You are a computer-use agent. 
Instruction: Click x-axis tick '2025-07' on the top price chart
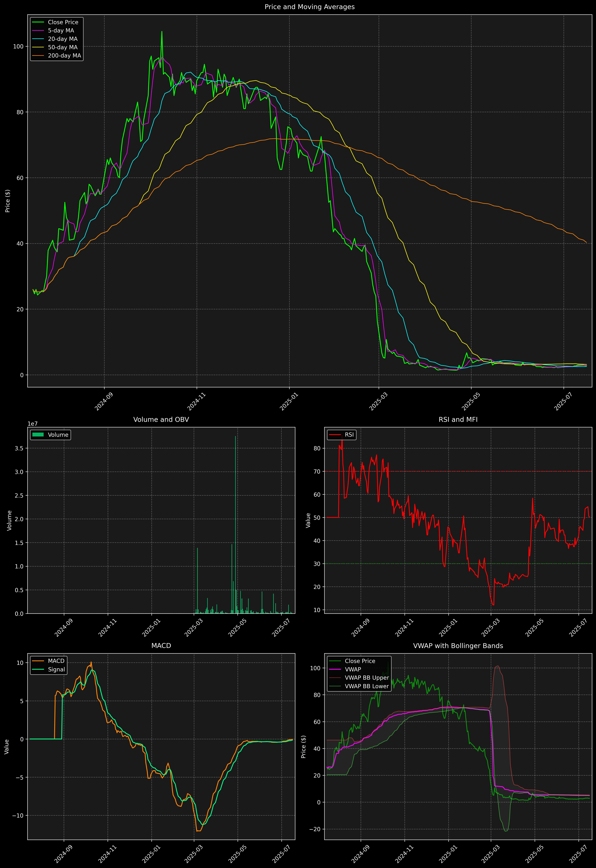pyautogui.click(x=563, y=402)
